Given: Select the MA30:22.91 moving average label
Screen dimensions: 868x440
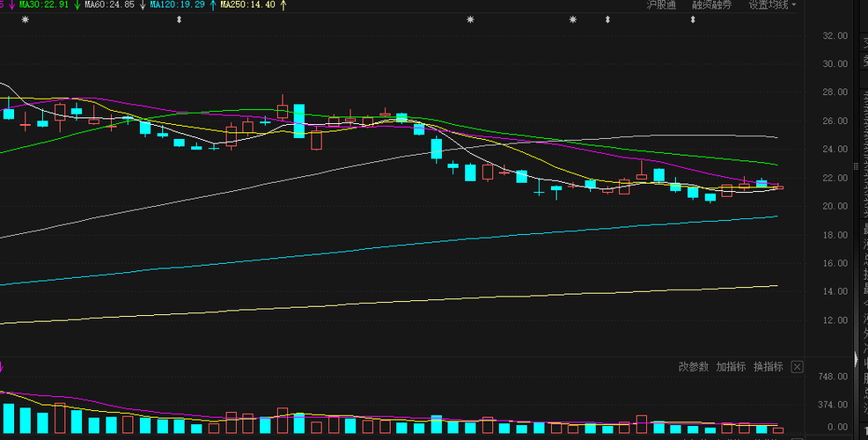Looking at the screenshot, I should [x=44, y=4].
